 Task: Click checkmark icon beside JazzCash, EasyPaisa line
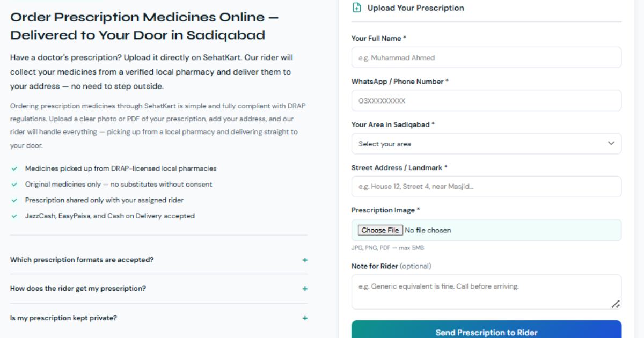tap(14, 216)
